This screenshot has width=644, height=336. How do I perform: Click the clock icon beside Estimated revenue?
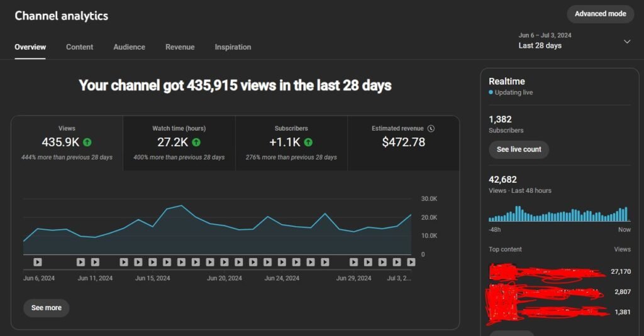click(431, 129)
